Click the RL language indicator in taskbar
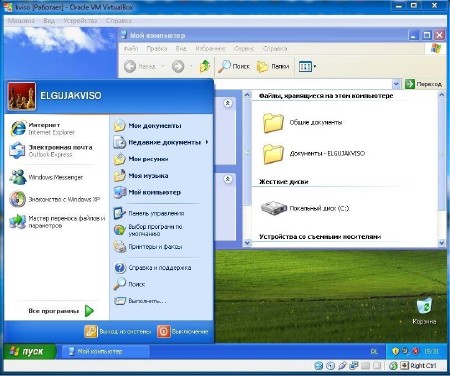The width and height of the screenshot is (450, 376). pyautogui.click(x=374, y=352)
